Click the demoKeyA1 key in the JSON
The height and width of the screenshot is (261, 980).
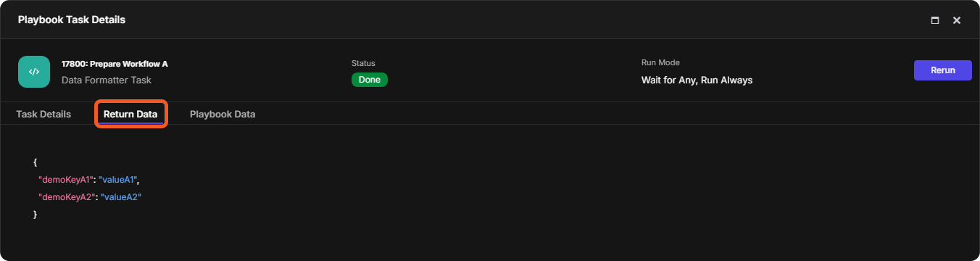pos(66,179)
